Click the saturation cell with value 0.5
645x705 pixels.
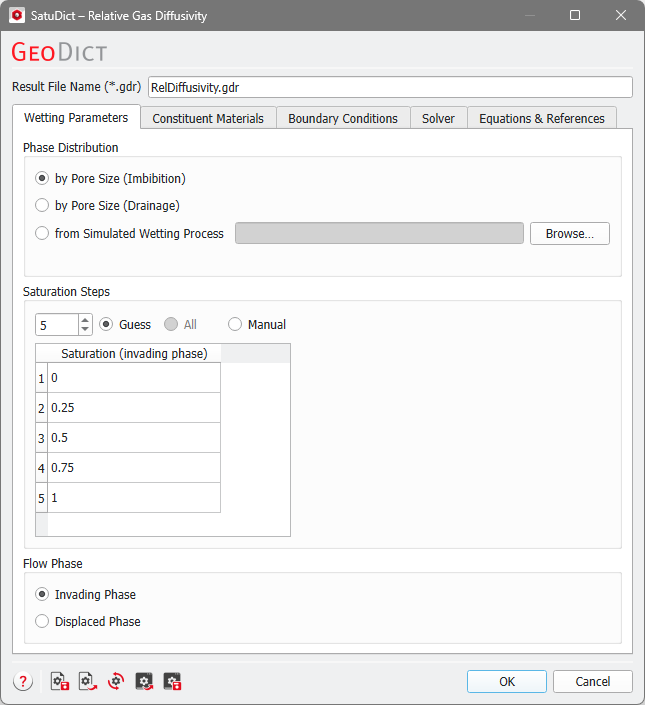(134, 438)
